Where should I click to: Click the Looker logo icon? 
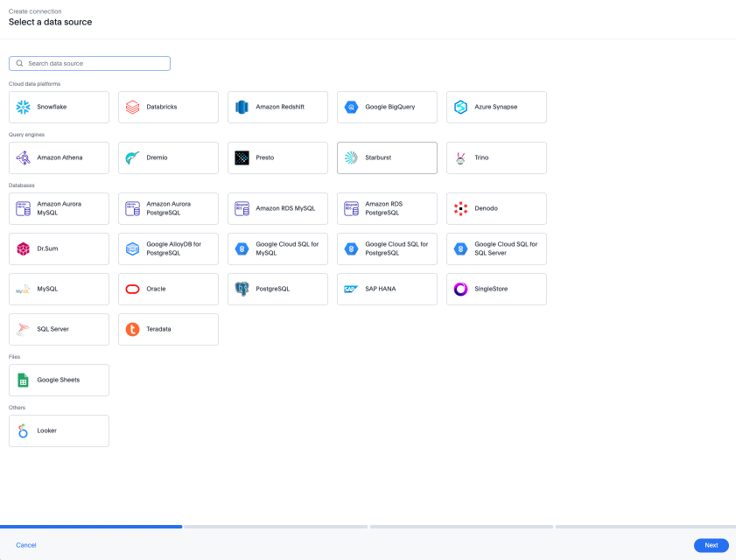pyautogui.click(x=23, y=430)
